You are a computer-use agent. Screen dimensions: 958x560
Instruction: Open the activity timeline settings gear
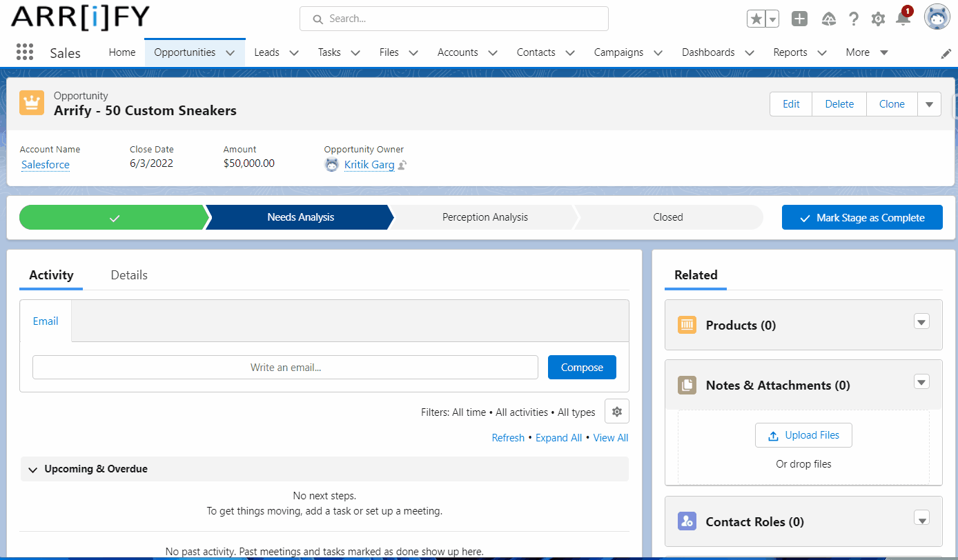[616, 411]
